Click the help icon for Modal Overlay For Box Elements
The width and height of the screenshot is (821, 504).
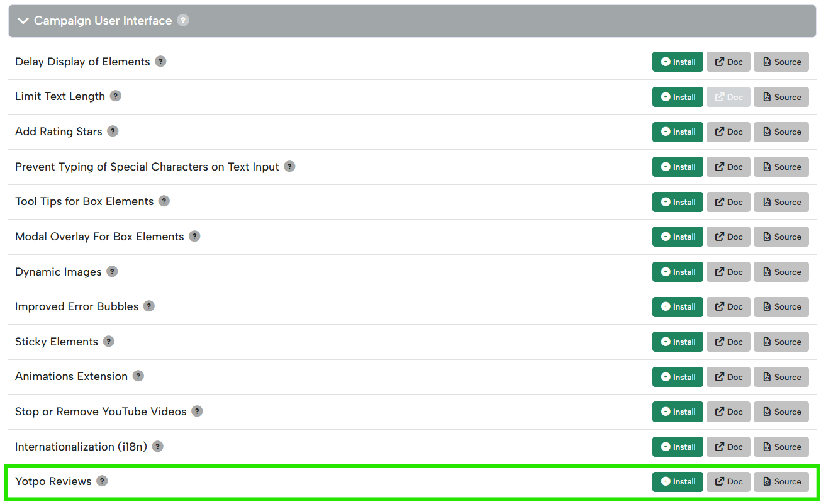click(194, 236)
